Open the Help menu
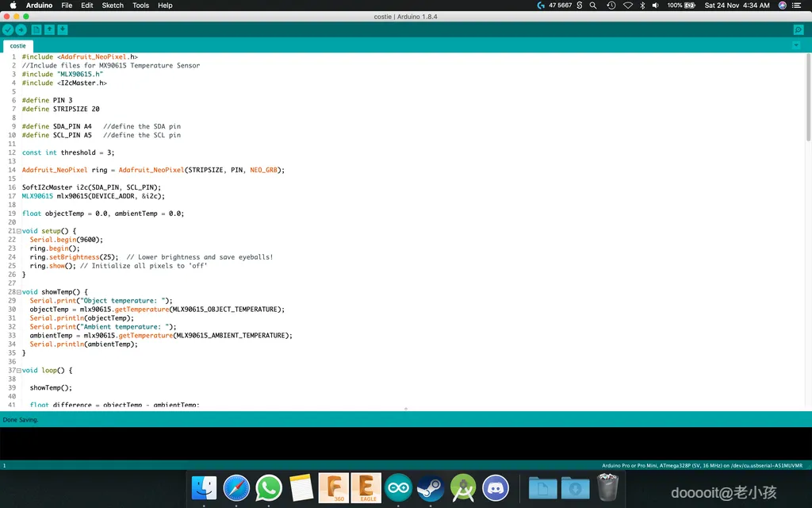Image resolution: width=812 pixels, height=508 pixels. coord(165,6)
